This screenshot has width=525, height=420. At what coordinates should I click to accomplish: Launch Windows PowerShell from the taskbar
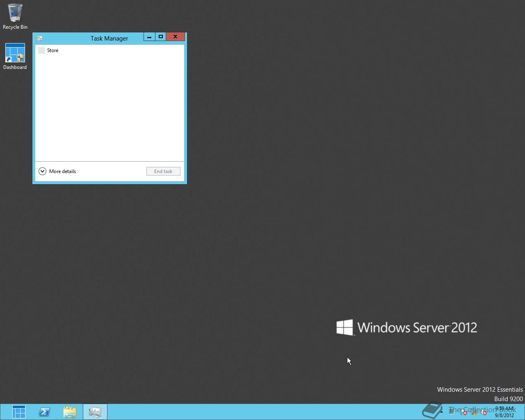coord(44,412)
